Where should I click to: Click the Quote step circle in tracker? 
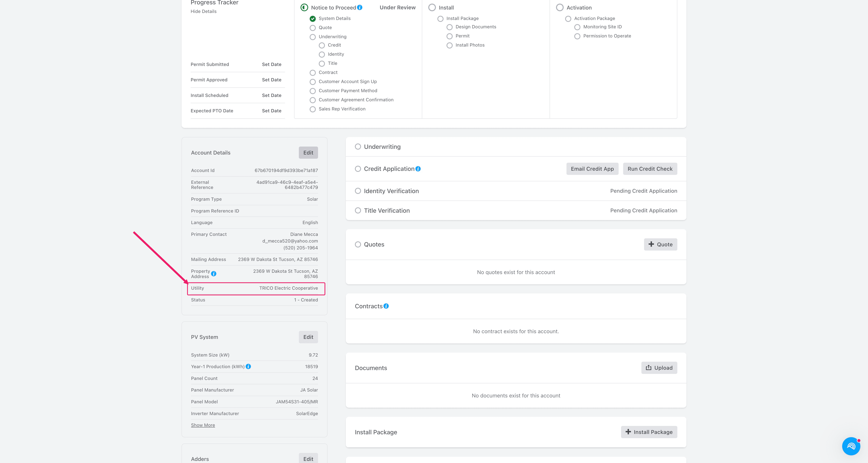click(x=313, y=28)
